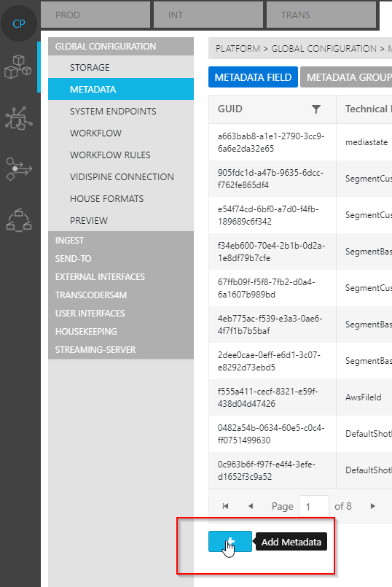
Task: Open the workflow arrows sidebar icon
Action: pos(19,169)
